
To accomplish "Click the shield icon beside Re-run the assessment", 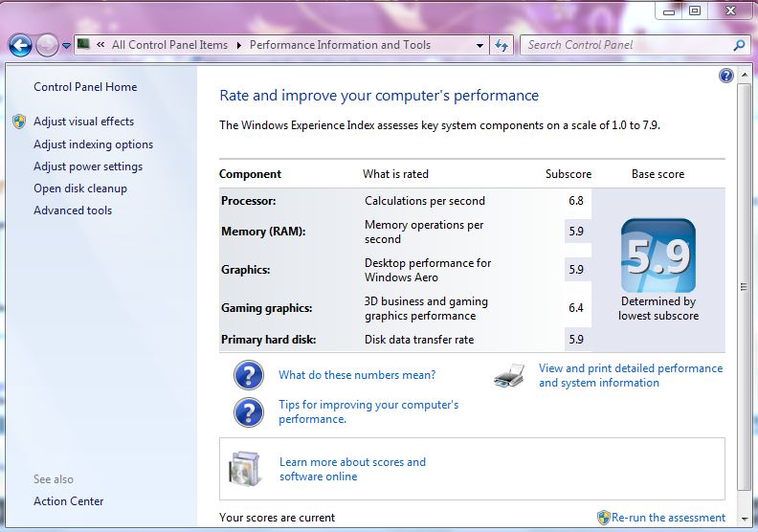I will (603, 518).
